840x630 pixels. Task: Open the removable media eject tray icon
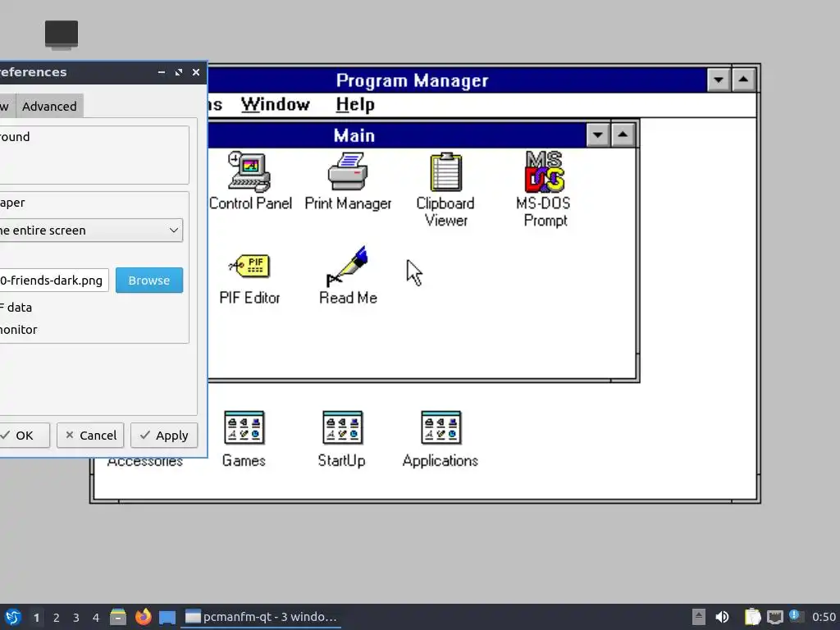(698, 617)
